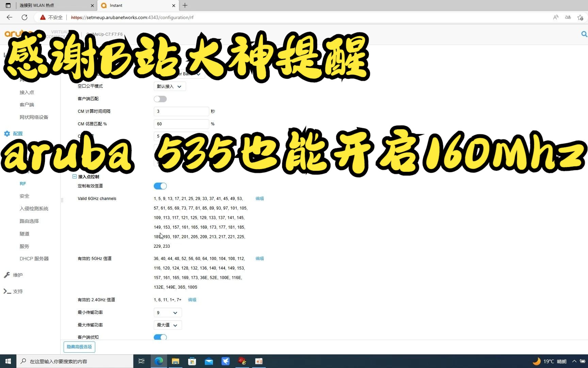Add page to favorites star icon
The height and width of the screenshot is (368, 588).
[x=581, y=17]
